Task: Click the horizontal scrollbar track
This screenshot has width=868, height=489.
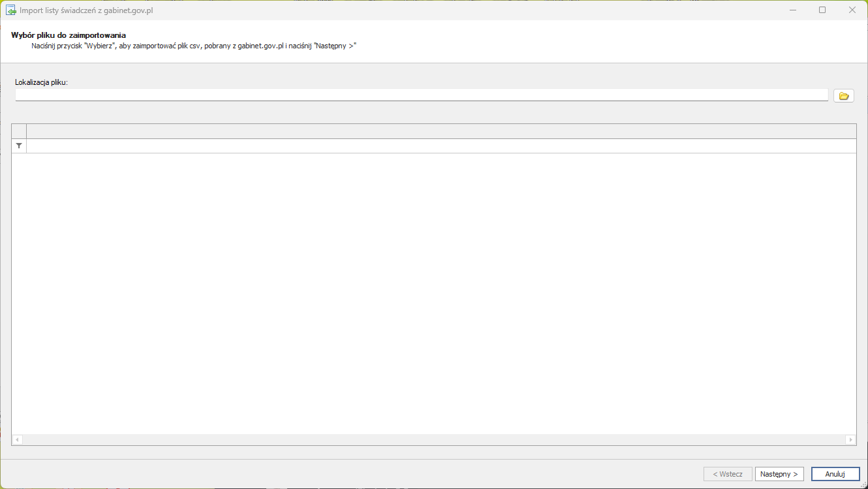Action: (434, 440)
